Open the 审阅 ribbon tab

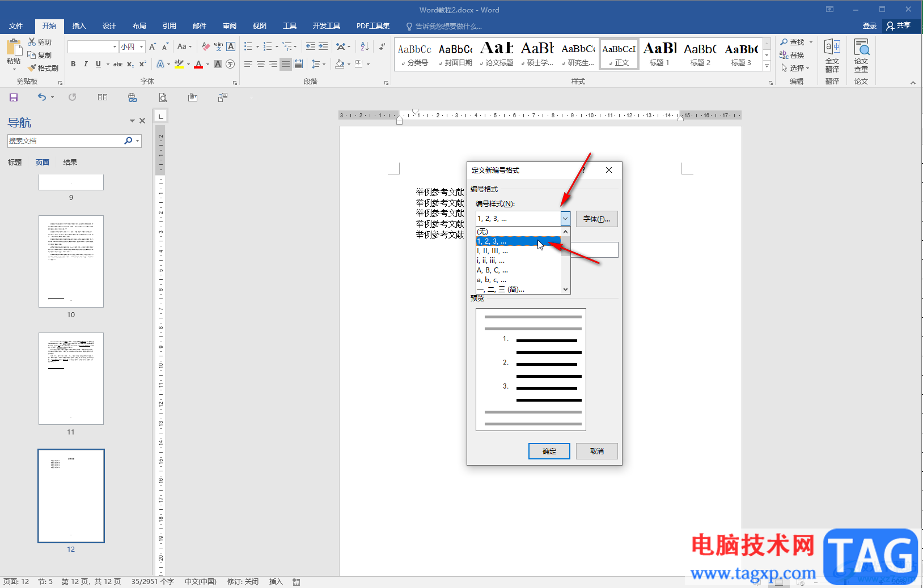tap(230, 25)
